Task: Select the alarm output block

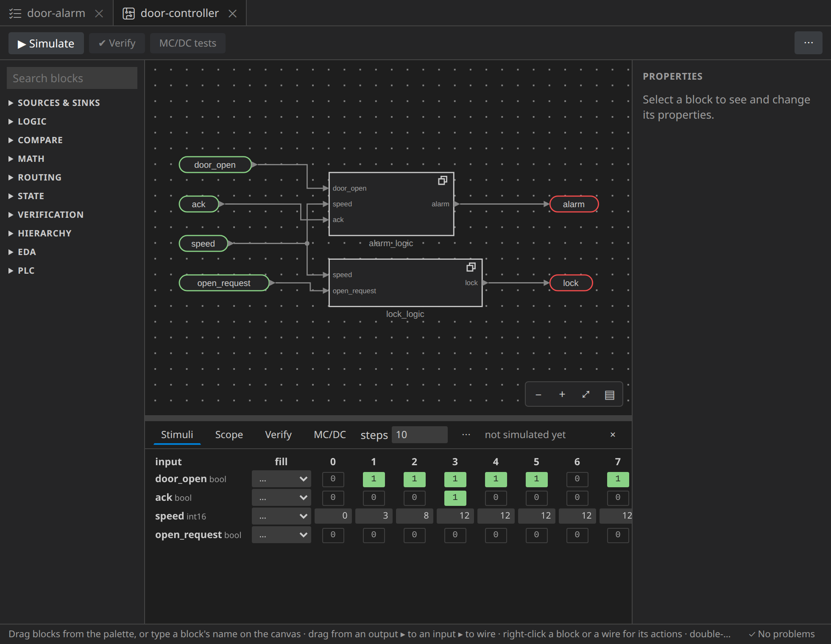Action: click(574, 204)
